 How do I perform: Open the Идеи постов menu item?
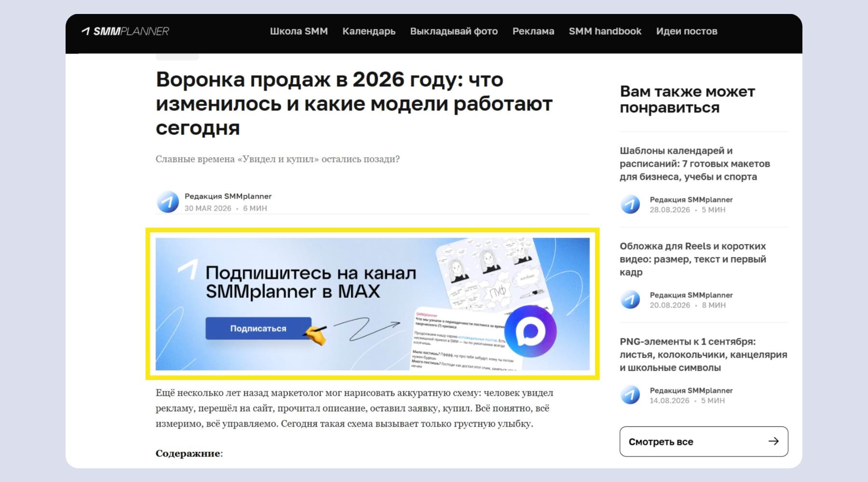pyautogui.click(x=687, y=31)
